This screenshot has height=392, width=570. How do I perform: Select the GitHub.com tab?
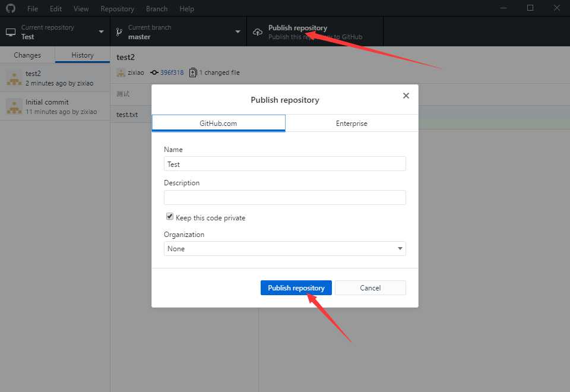pos(218,124)
